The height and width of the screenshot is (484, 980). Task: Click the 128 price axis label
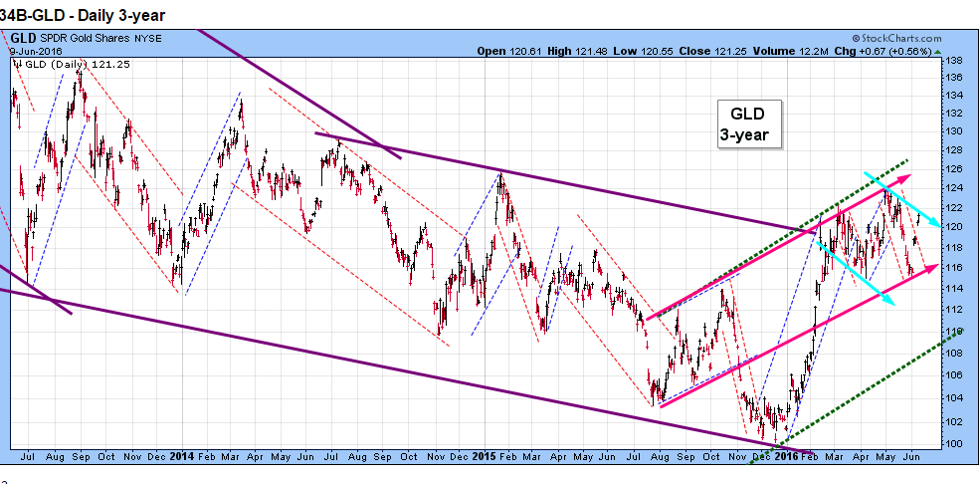point(953,150)
